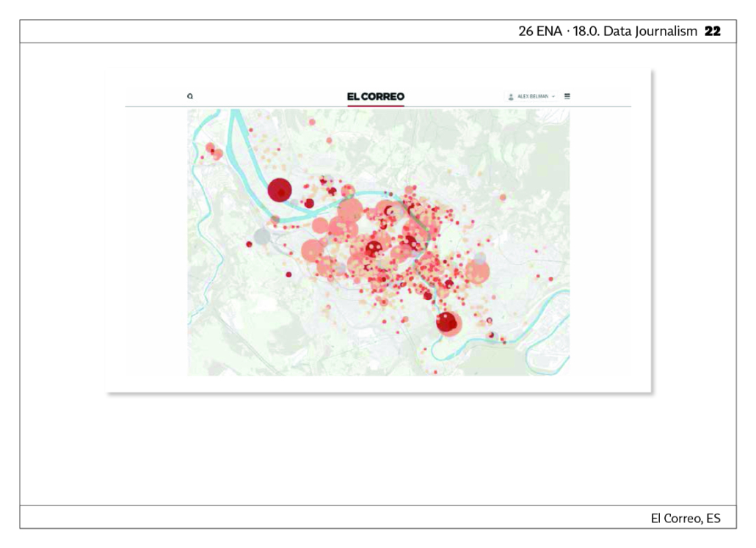
Task: Select the small dark red dot beside the gray bubble
Action: [x=250, y=244]
